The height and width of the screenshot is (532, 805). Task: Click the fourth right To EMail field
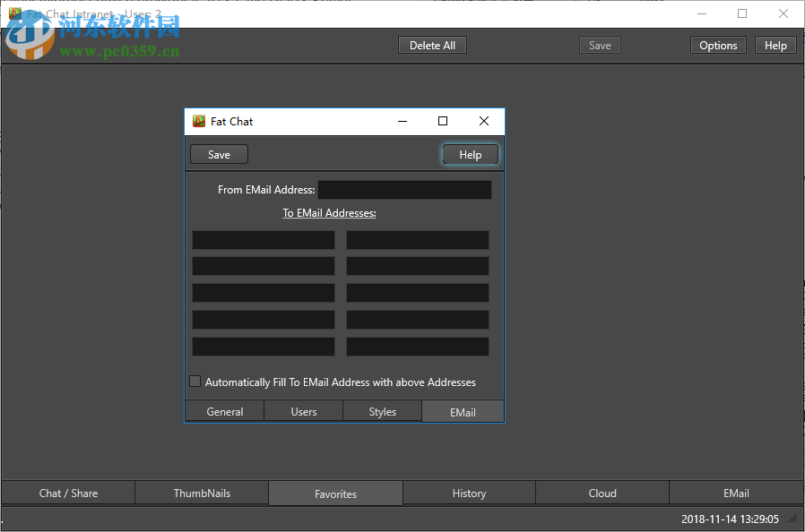click(x=418, y=320)
